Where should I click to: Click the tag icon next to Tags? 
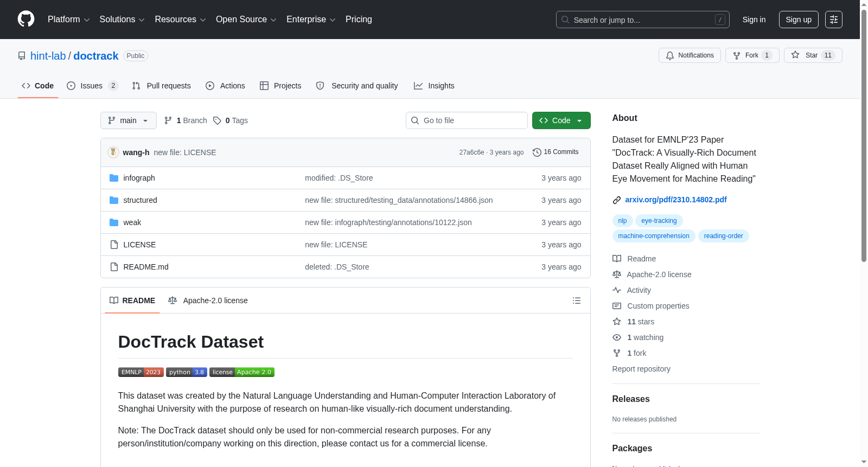click(217, 120)
